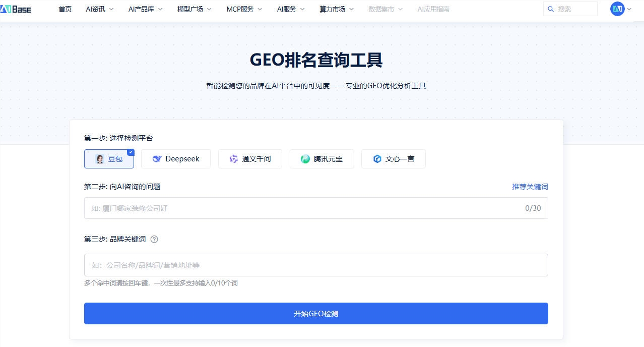The width and height of the screenshot is (644, 347).
Task: Expand the AI资讯 navigation dropdown
Action: point(99,9)
